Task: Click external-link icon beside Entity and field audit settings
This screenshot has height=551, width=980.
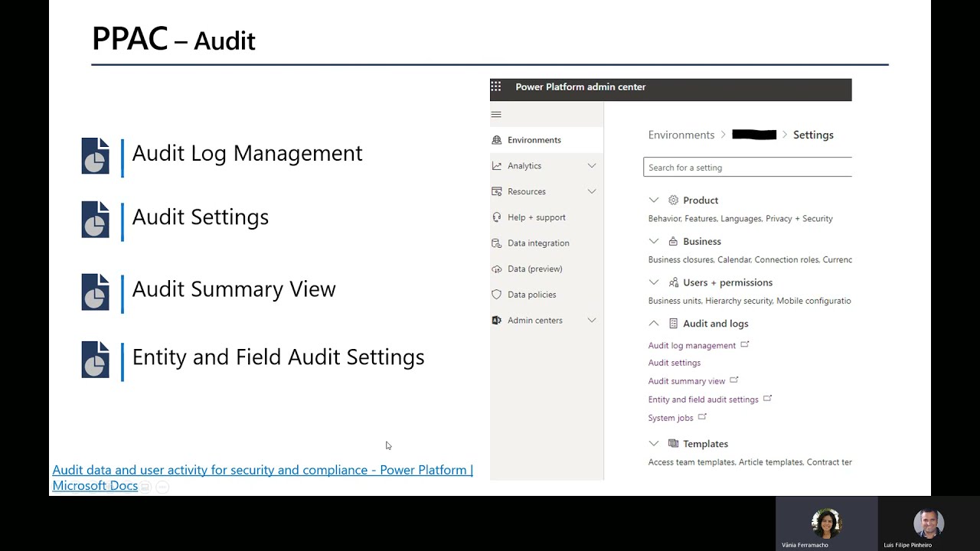Action: 768,398
